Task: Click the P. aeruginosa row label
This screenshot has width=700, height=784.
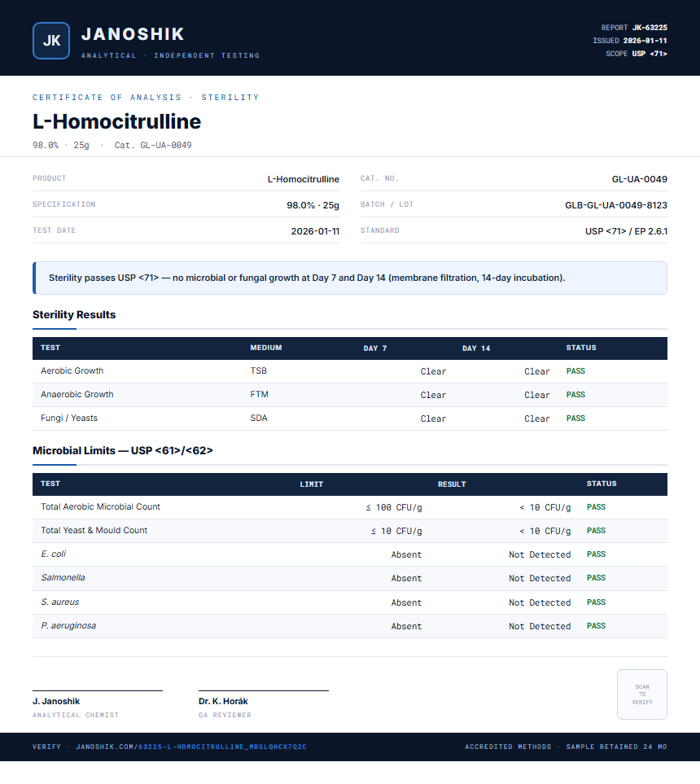Action: click(x=68, y=625)
